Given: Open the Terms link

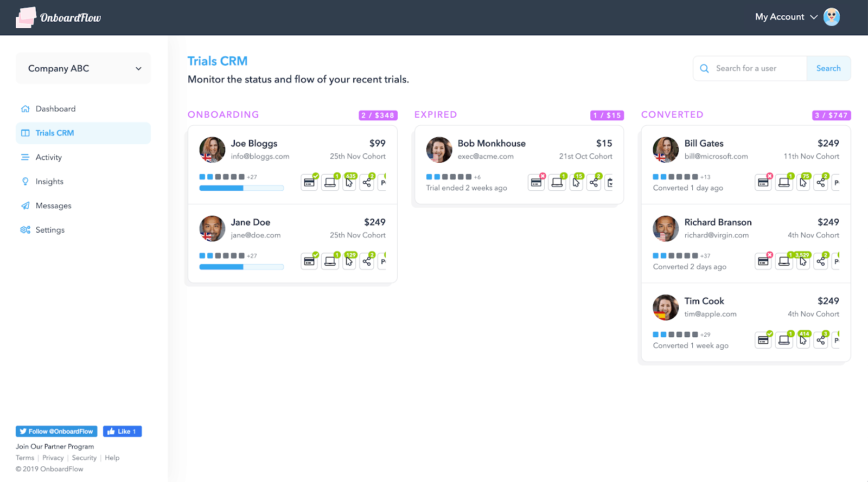Looking at the screenshot, I should [x=25, y=458].
